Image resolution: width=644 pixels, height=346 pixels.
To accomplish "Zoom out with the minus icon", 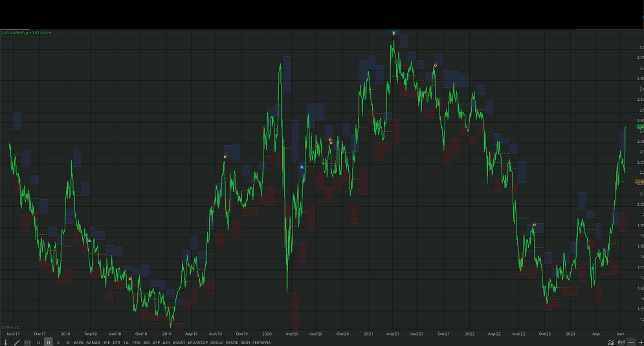I will tap(631, 342).
